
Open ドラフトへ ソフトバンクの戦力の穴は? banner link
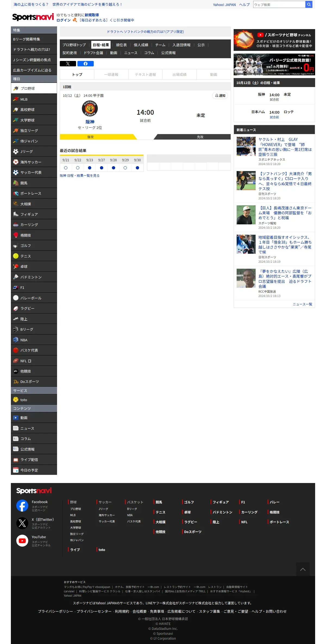point(145,32)
